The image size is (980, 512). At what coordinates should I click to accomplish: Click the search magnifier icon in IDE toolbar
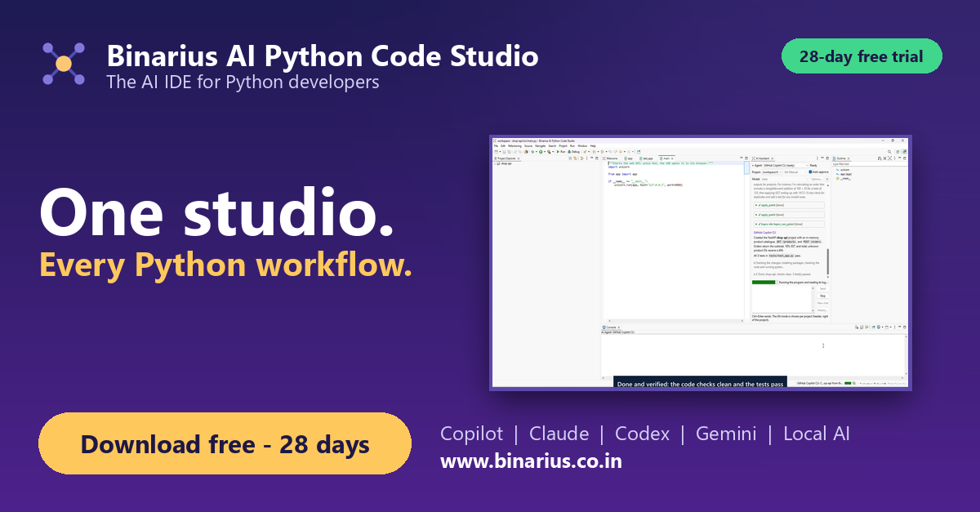coord(889,152)
